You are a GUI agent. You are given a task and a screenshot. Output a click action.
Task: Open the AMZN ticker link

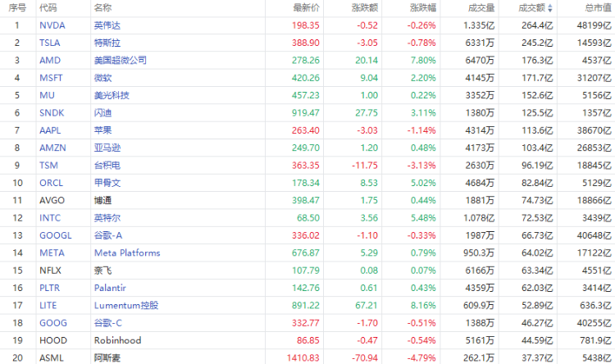52,148
